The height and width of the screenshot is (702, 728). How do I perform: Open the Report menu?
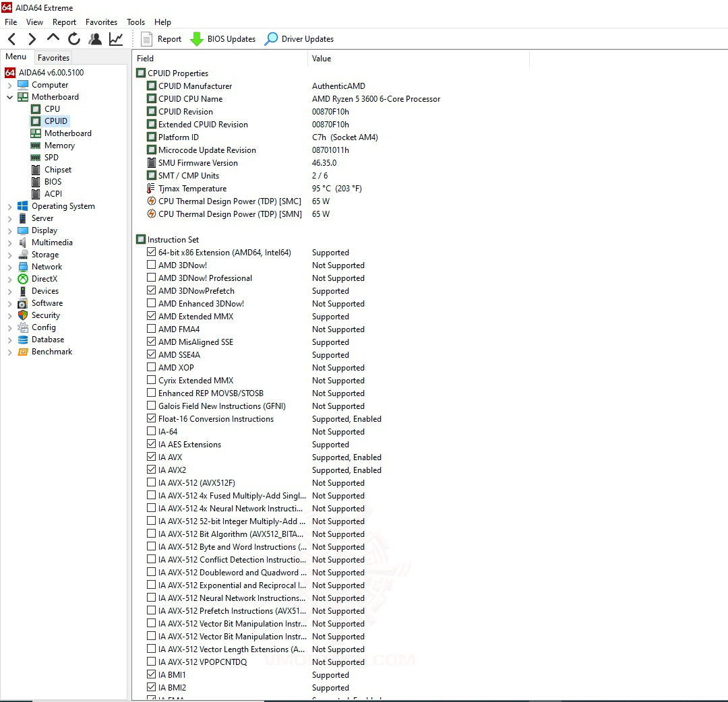point(64,22)
